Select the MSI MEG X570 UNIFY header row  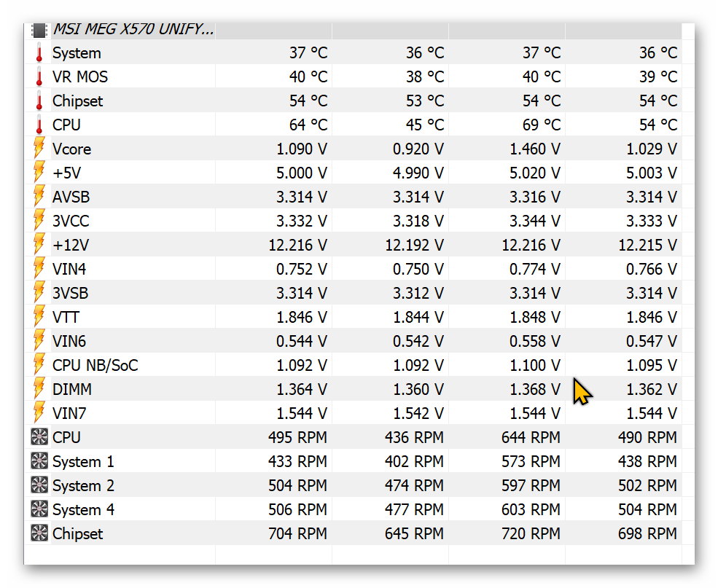353,30
